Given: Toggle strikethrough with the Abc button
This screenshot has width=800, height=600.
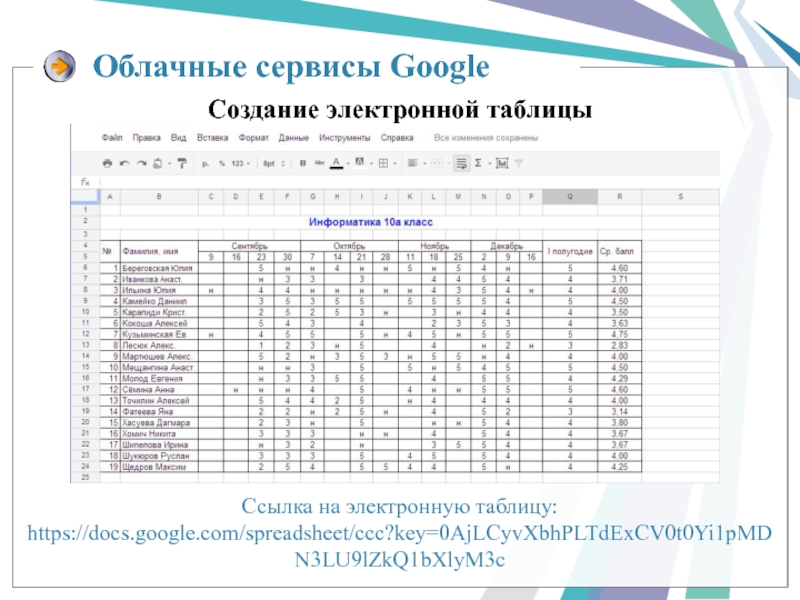Looking at the screenshot, I should (319, 163).
